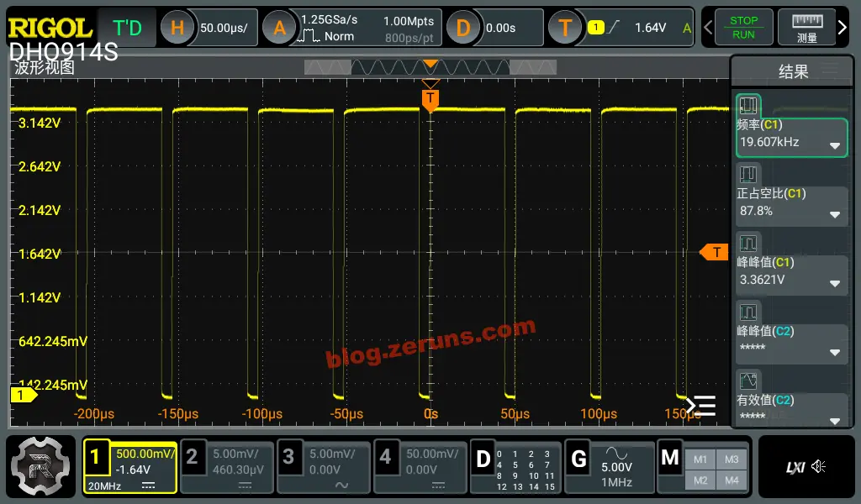Select the 频率(C1) frequency measurement icon
Screen dimensions: 861x504
(x=747, y=105)
